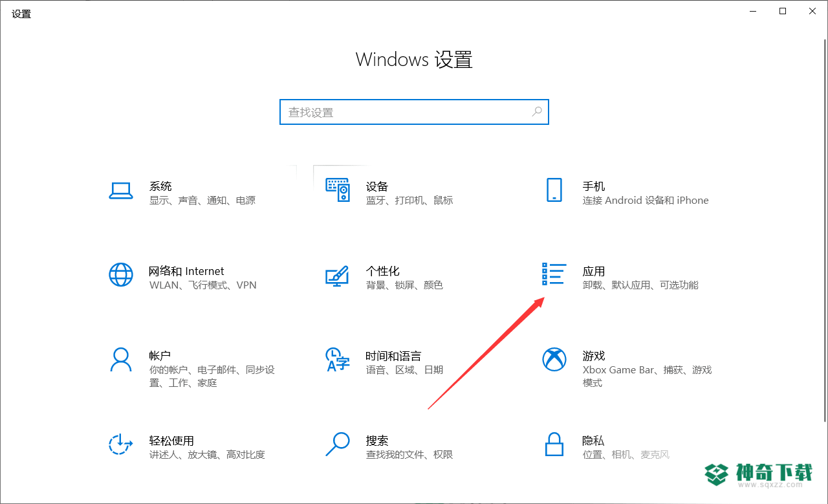Viewport: 828px width, 504px height.
Task: Click the 应用 title text
Action: pos(594,271)
